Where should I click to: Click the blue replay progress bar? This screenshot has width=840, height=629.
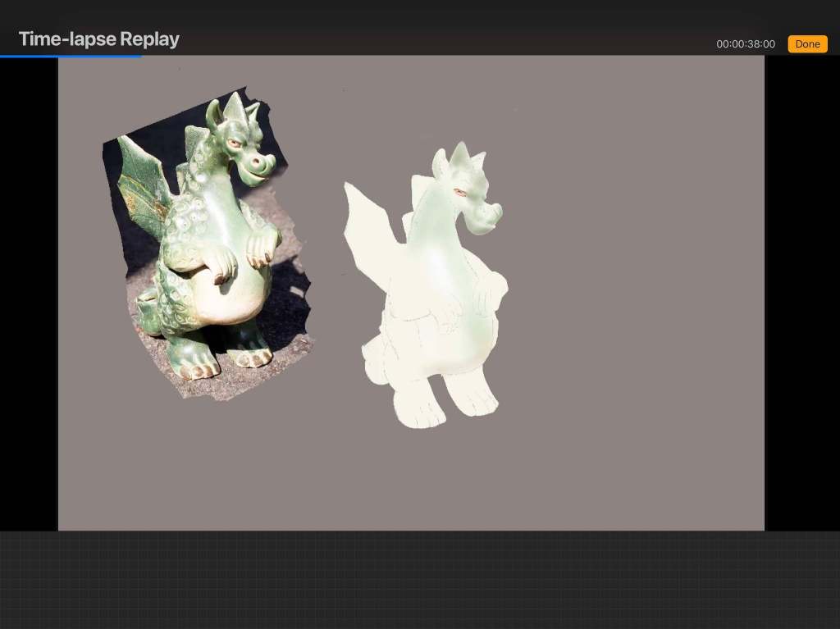[x=71, y=56]
